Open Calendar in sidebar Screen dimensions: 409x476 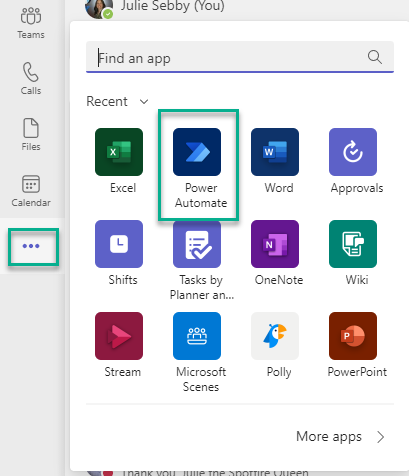pyautogui.click(x=31, y=191)
